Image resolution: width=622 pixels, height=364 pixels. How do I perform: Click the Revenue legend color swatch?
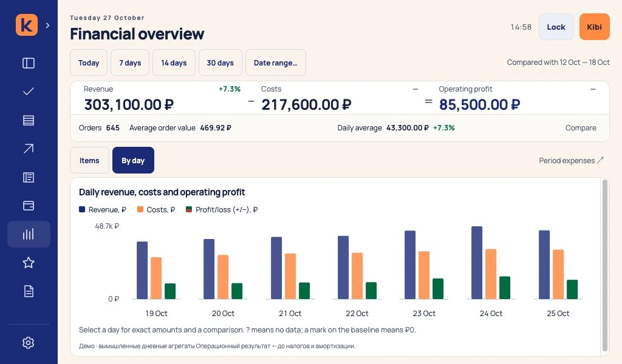[x=82, y=209]
